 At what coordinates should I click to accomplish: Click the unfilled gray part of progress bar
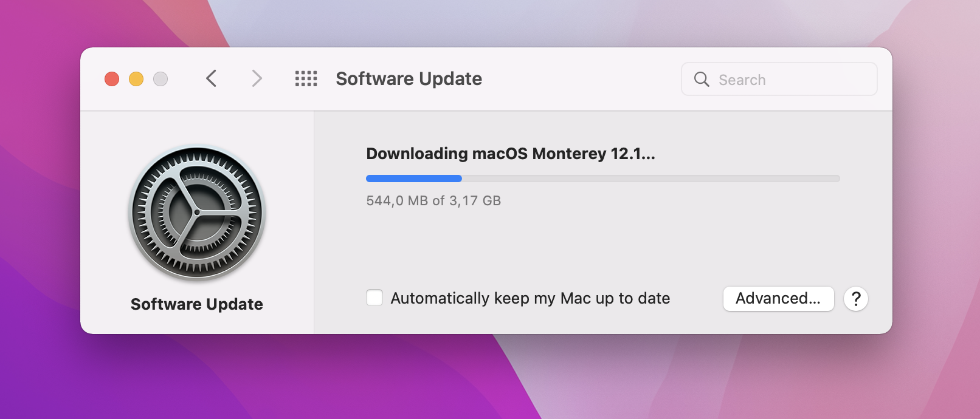[x=650, y=179]
